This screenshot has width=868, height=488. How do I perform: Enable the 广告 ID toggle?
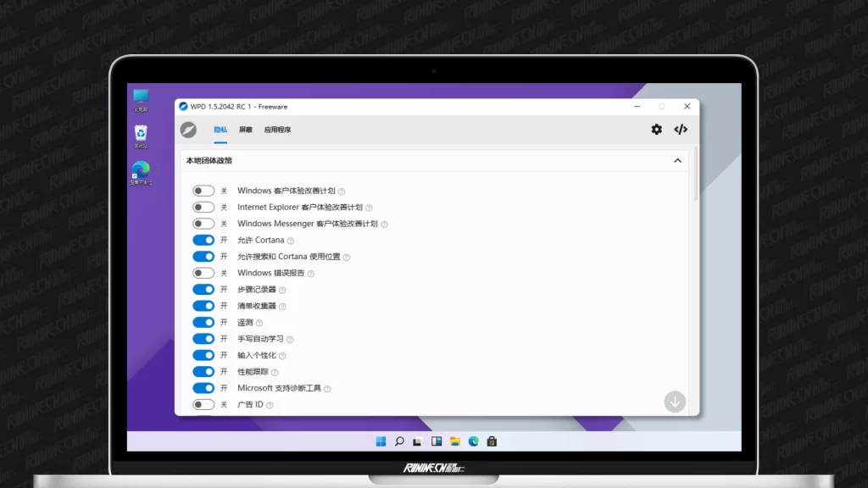203,405
